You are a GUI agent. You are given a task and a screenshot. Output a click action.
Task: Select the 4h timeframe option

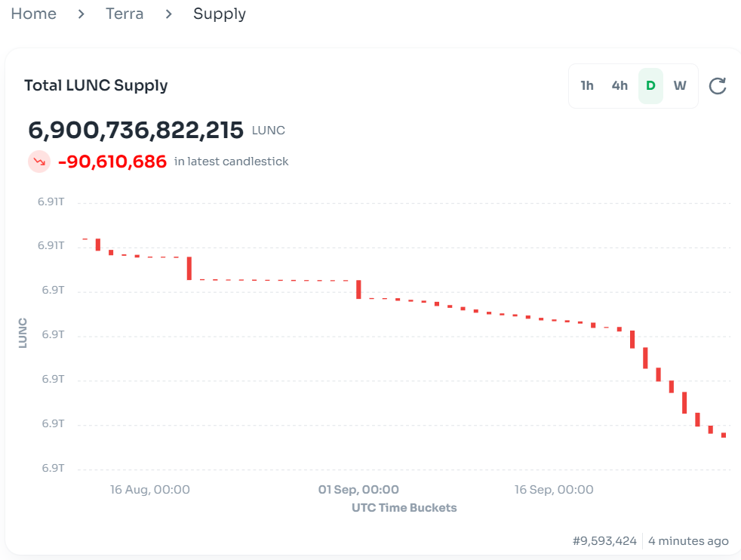tap(620, 86)
